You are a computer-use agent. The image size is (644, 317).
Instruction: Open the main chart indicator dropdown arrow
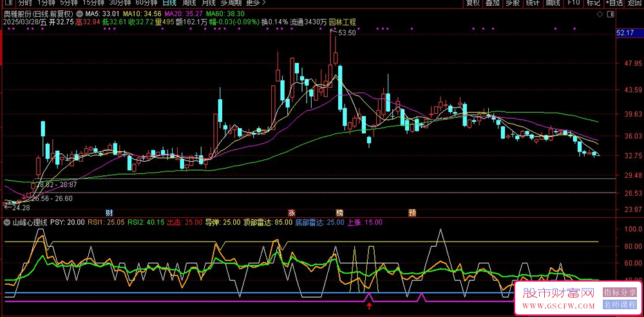coord(79,13)
